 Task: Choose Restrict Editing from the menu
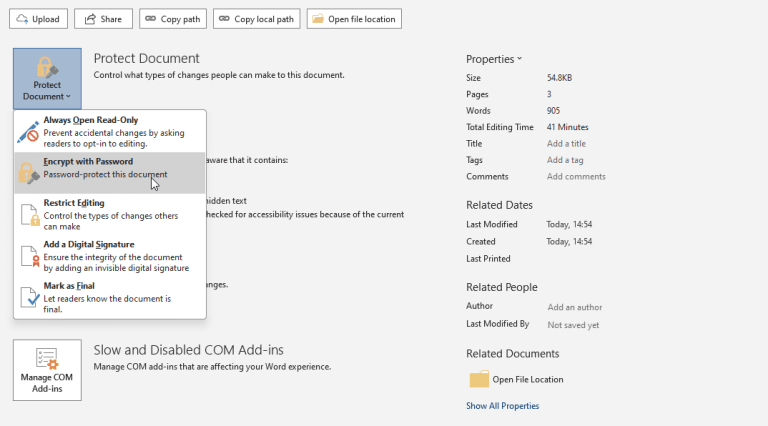[x=110, y=214]
